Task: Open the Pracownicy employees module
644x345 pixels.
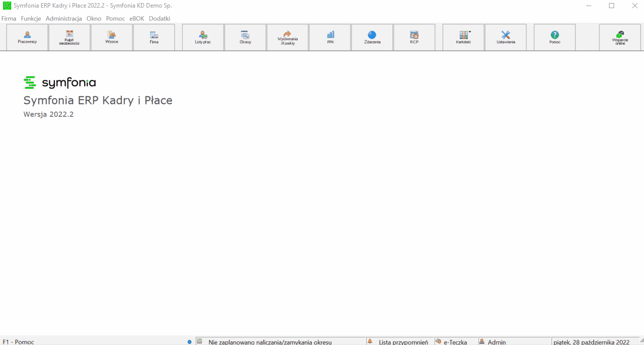Action: (x=27, y=37)
